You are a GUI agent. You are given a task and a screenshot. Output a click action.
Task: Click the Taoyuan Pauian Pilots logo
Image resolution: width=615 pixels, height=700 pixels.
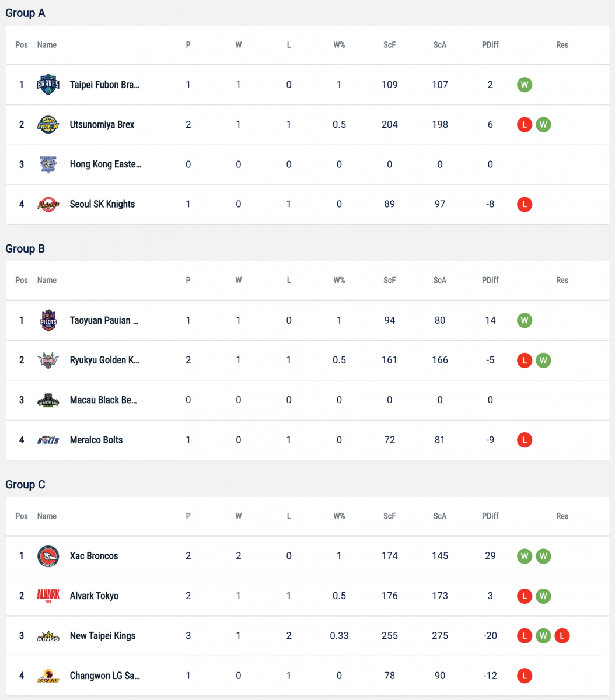pos(48,320)
